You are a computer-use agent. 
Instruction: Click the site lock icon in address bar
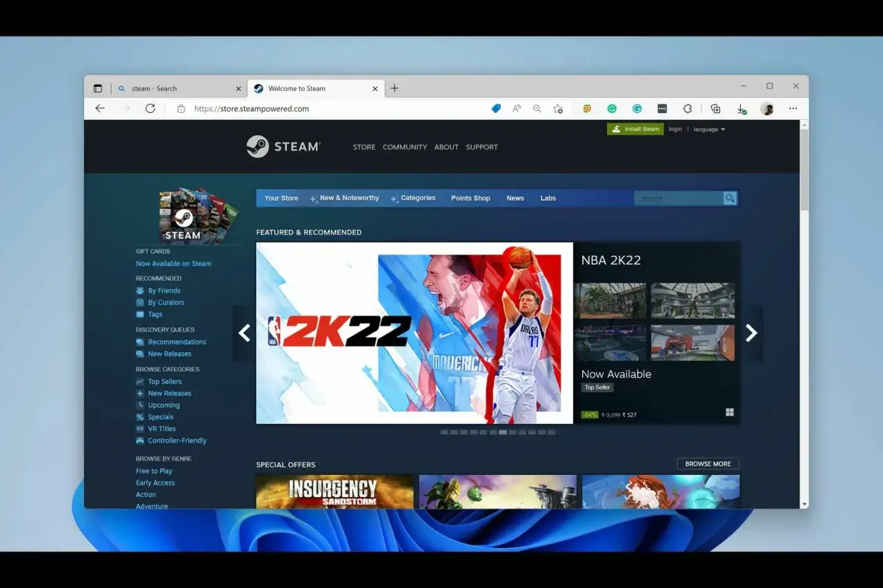click(181, 108)
